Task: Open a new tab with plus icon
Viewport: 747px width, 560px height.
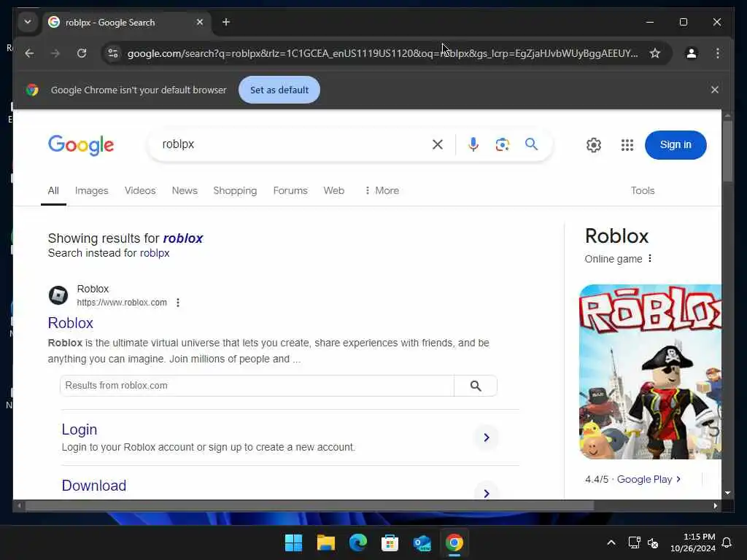Action: point(226,23)
